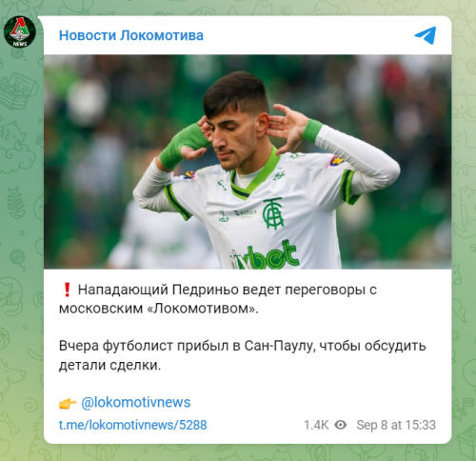The width and height of the screenshot is (476, 461).
Task: Click the red exclamation mark emoji
Action: click(67, 290)
